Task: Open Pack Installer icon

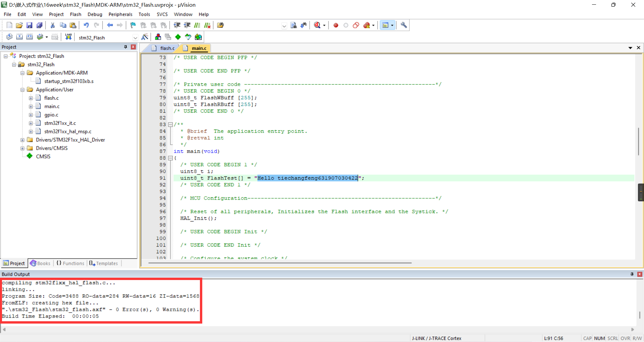Action: point(198,37)
